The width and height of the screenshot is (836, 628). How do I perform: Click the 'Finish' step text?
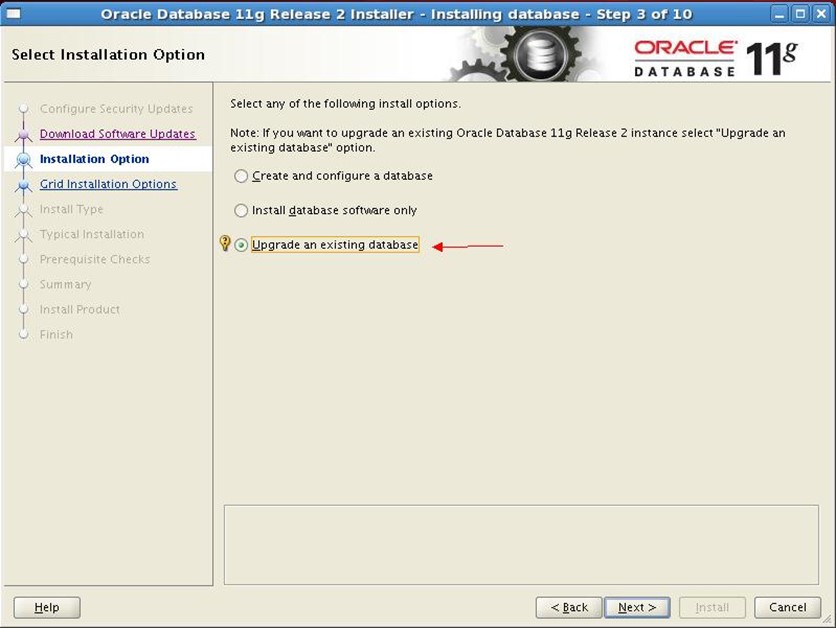click(x=56, y=334)
